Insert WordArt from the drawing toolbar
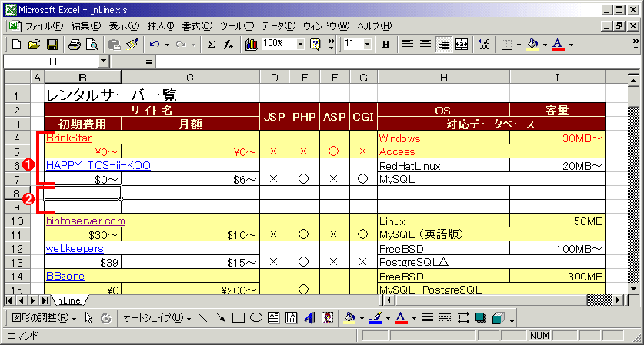The height and width of the screenshot is (345, 644). pyautogui.click(x=309, y=318)
